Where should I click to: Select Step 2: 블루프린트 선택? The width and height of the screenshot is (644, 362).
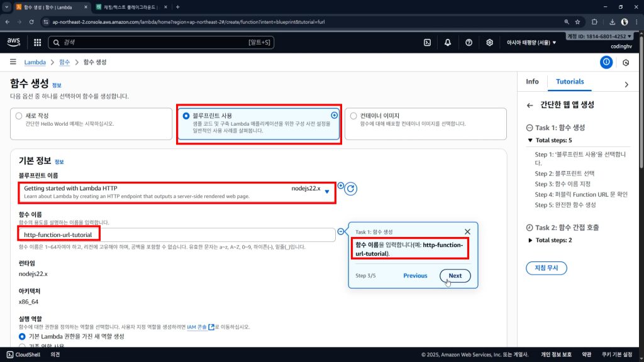(564, 173)
